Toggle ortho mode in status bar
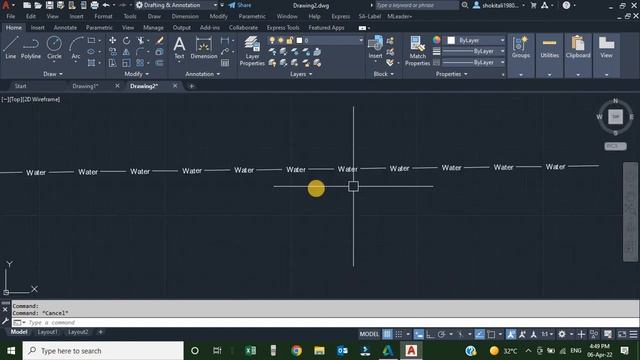The image size is (640, 360). click(x=430, y=334)
